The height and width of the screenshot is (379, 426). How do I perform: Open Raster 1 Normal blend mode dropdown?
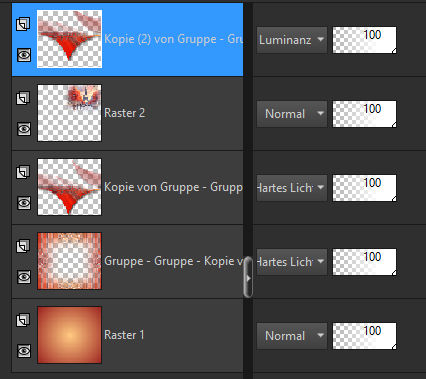pyautogui.click(x=292, y=336)
